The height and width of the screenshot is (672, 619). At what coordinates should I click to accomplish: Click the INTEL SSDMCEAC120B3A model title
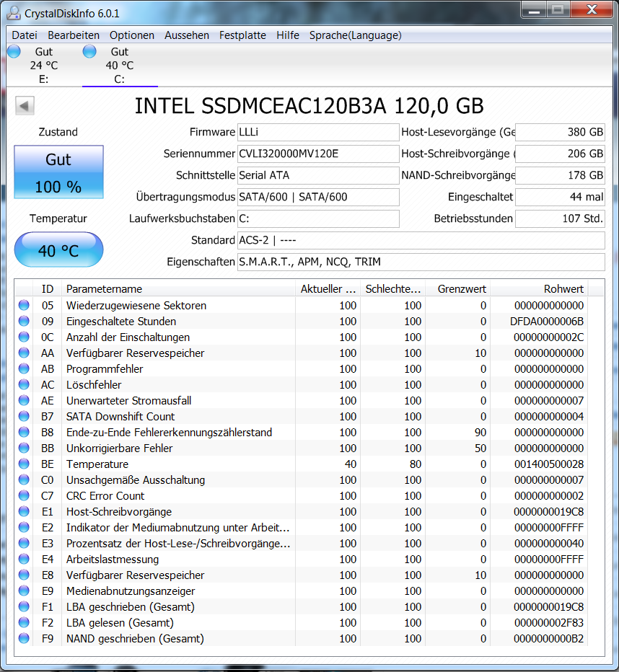point(309,106)
